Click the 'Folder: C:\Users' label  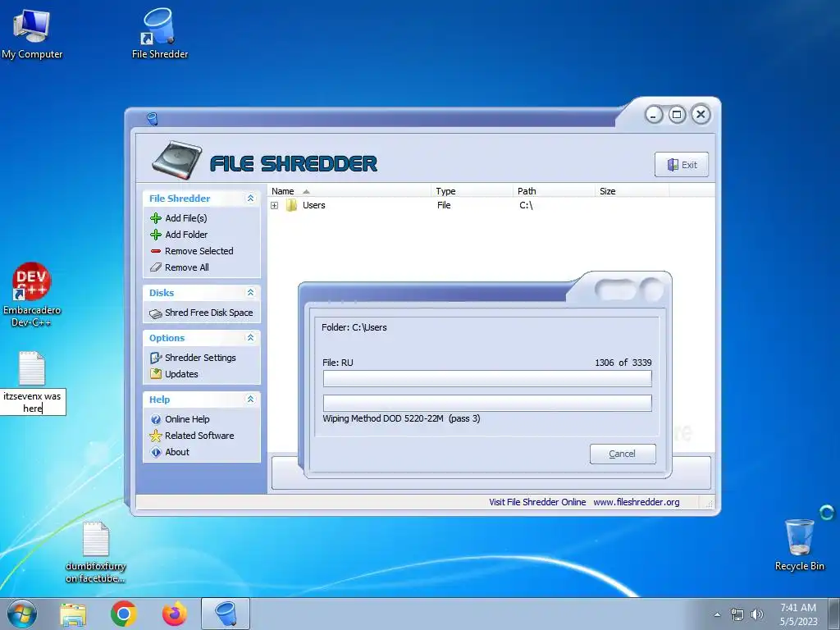(354, 327)
